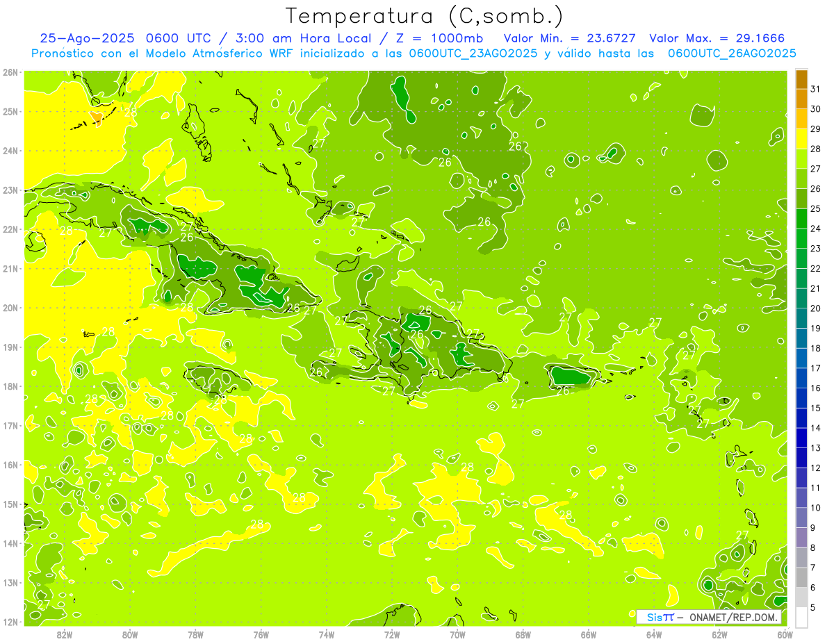
Task: Pick the color-bar swatch between 25 and 26
Action: click(x=801, y=199)
